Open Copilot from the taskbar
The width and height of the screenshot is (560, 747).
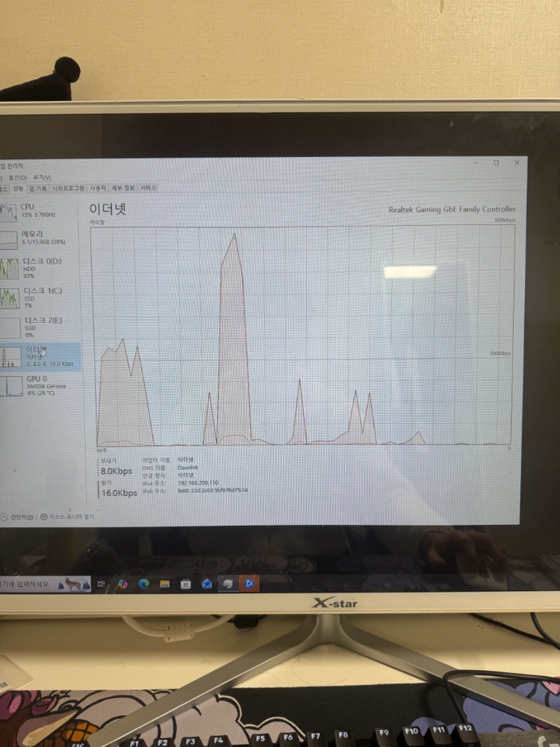point(122,583)
